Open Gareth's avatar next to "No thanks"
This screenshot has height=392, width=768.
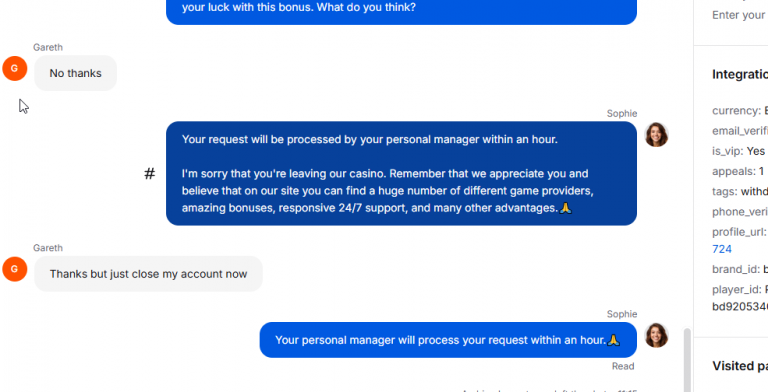14,69
